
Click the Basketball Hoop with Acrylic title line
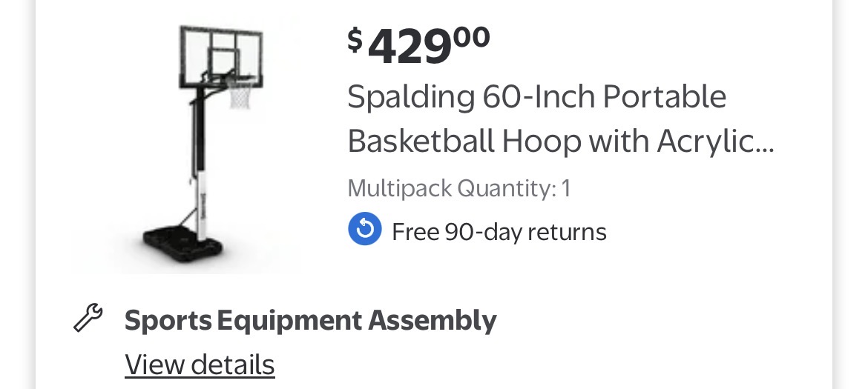(549, 141)
